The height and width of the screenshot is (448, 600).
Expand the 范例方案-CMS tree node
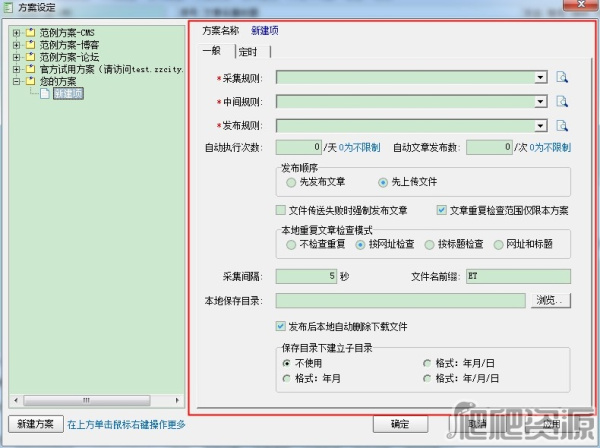click(16, 33)
